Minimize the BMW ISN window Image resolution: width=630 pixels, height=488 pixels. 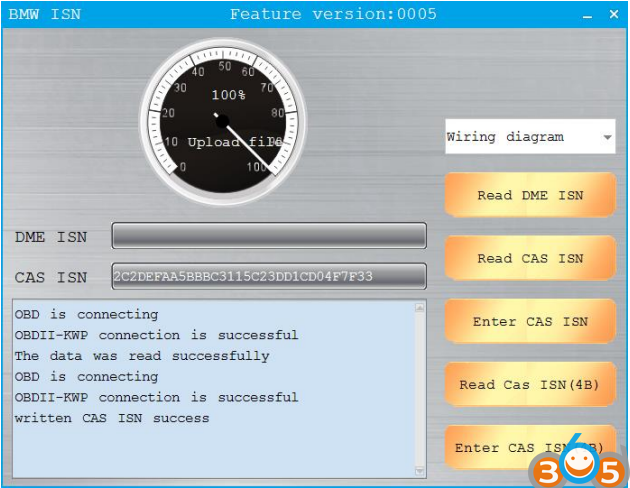pos(587,16)
